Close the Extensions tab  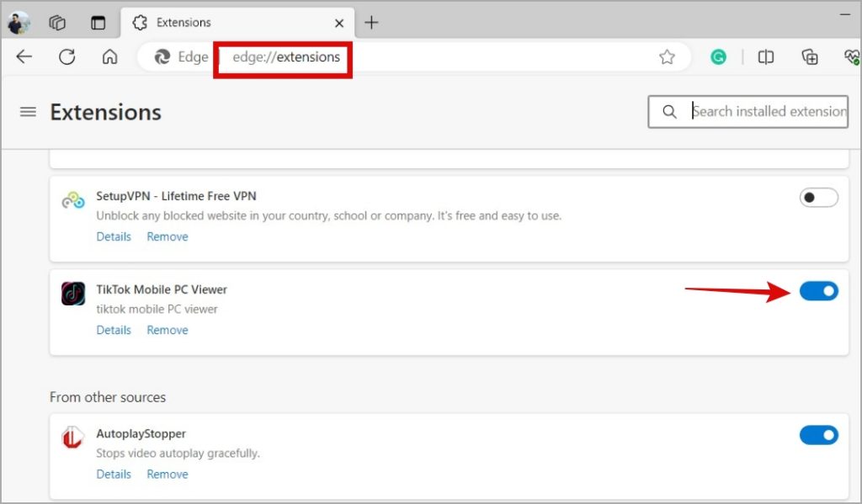pyautogui.click(x=339, y=23)
